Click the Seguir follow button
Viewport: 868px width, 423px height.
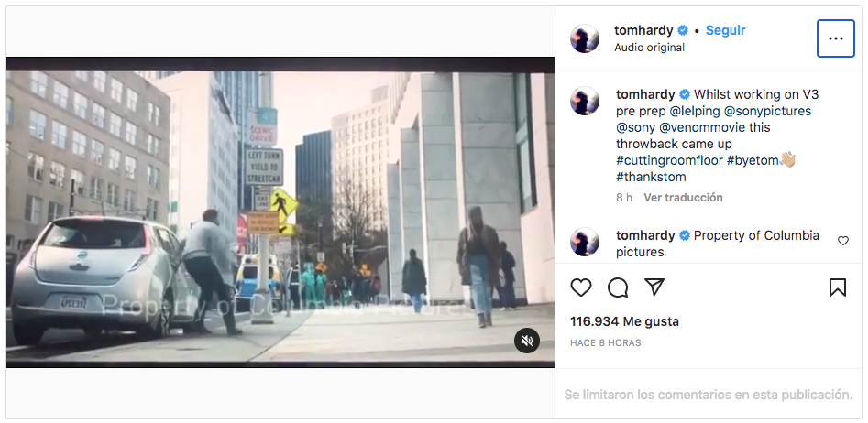725,30
